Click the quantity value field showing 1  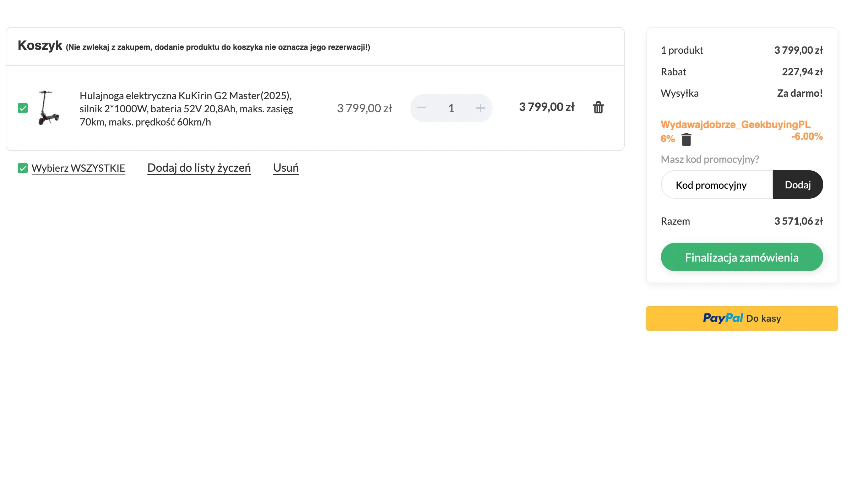point(451,108)
